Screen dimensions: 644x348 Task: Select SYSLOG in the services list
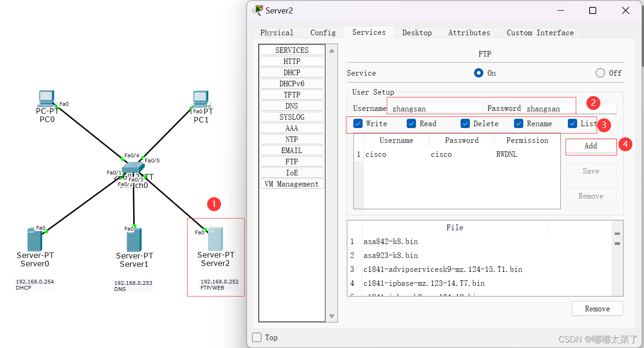[292, 117]
